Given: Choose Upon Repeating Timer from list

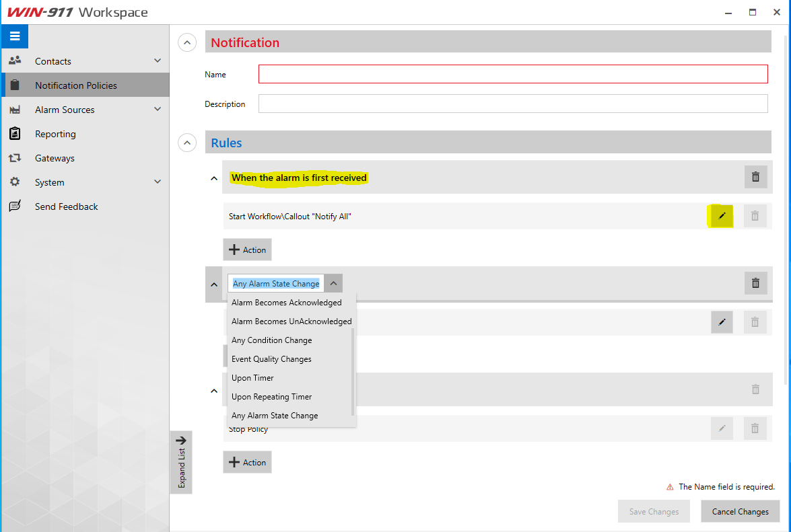Looking at the screenshot, I should tap(290, 397).
